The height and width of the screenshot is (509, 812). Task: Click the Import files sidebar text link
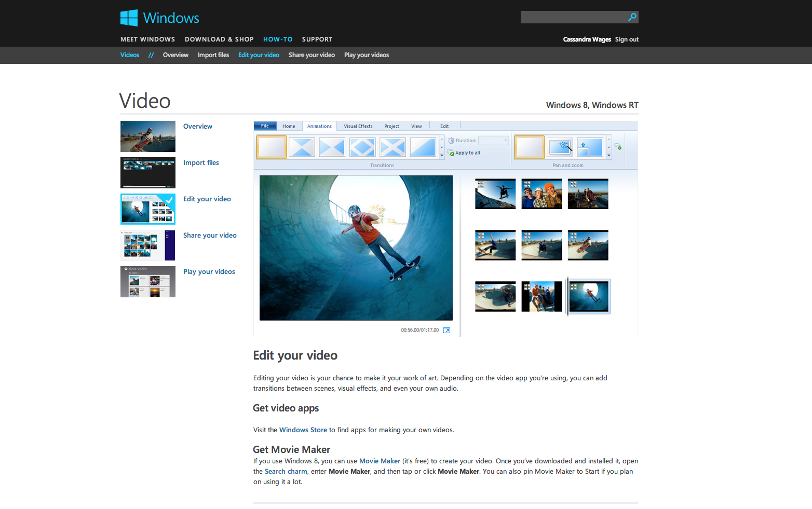click(201, 162)
